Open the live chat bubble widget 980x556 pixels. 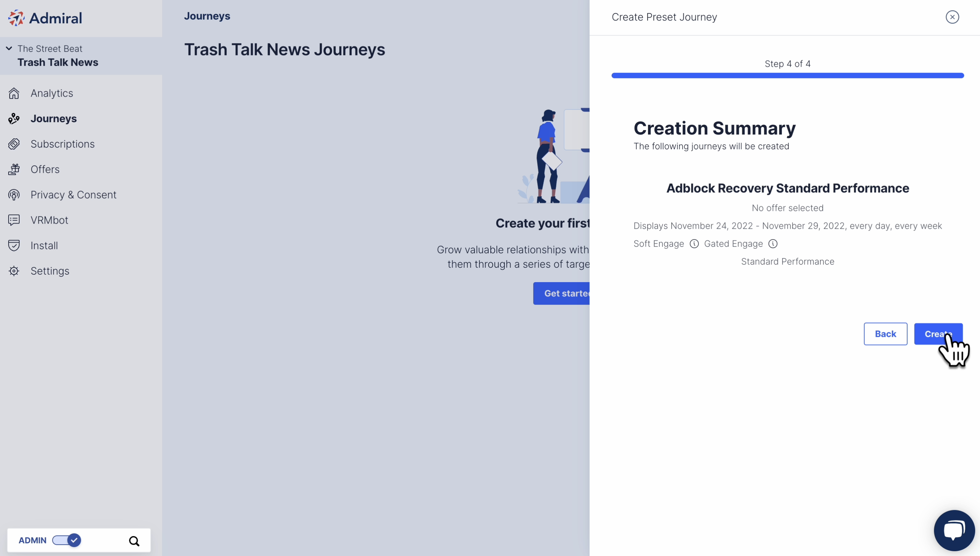pyautogui.click(x=954, y=530)
